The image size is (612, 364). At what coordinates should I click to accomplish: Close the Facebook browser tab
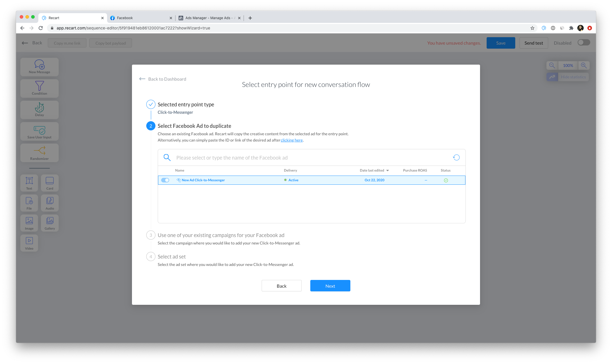(x=171, y=18)
